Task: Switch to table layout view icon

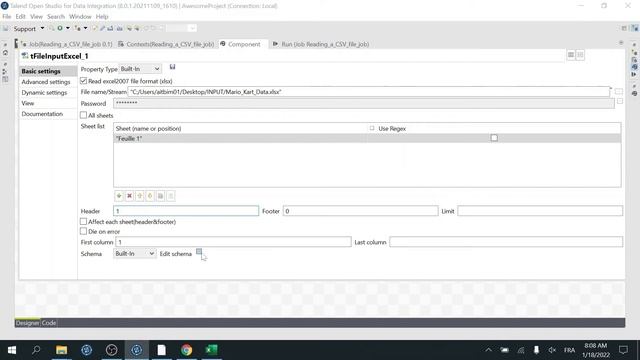Action: [571, 55]
